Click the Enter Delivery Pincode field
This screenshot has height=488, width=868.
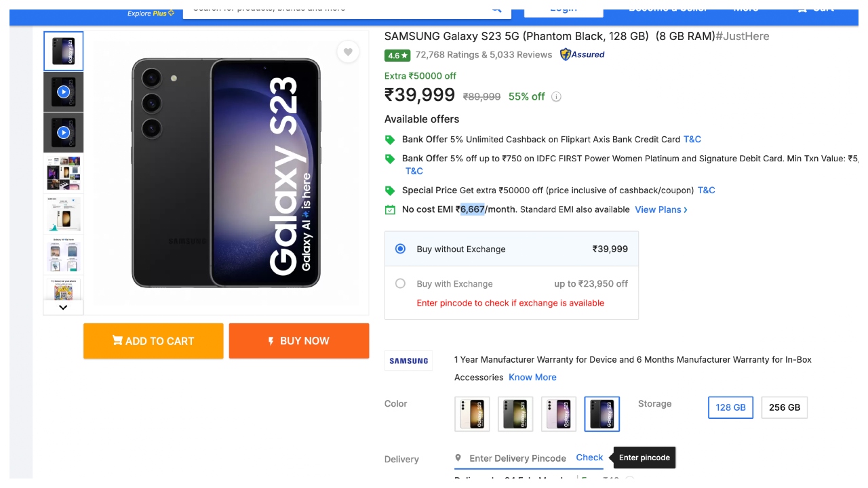(517, 458)
